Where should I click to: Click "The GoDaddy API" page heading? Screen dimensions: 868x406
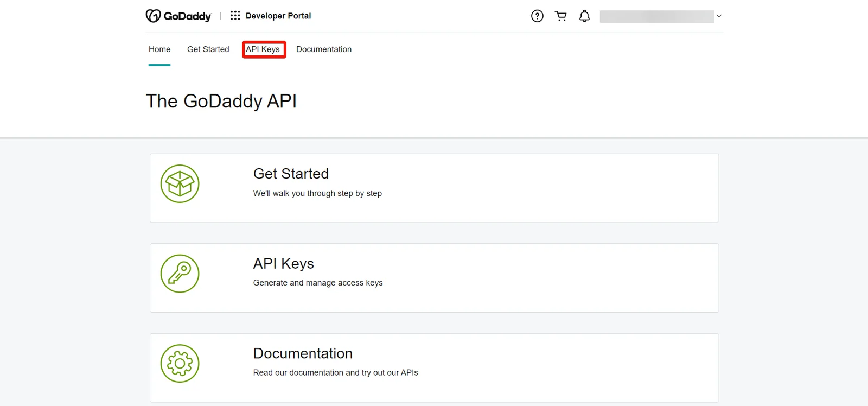point(221,101)
